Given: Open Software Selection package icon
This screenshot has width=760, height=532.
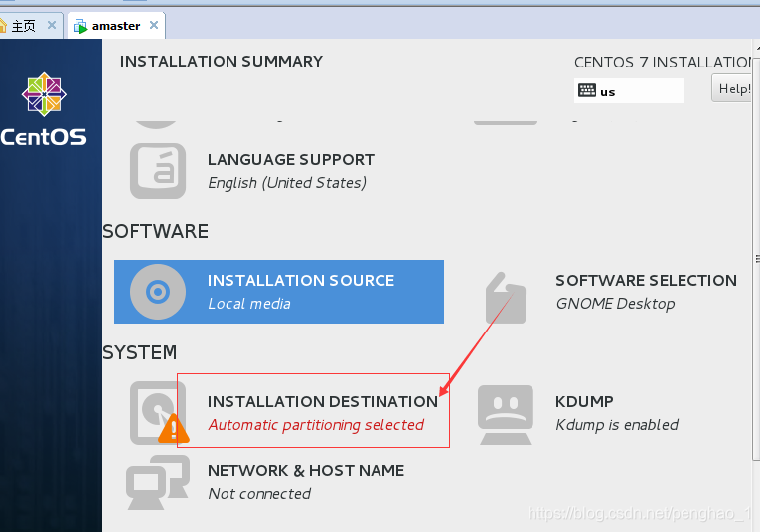Looking at the screenshot, I should pos(506,298).
